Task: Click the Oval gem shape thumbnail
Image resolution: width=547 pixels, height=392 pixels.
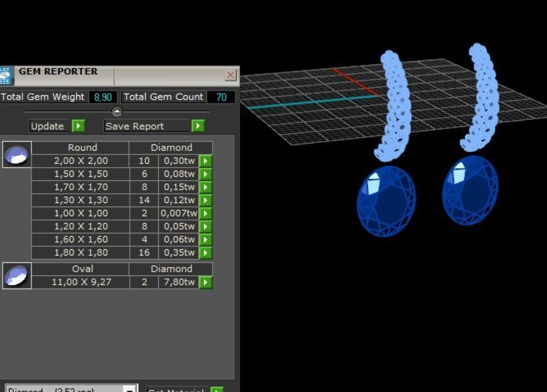Action: click(17, 276)
